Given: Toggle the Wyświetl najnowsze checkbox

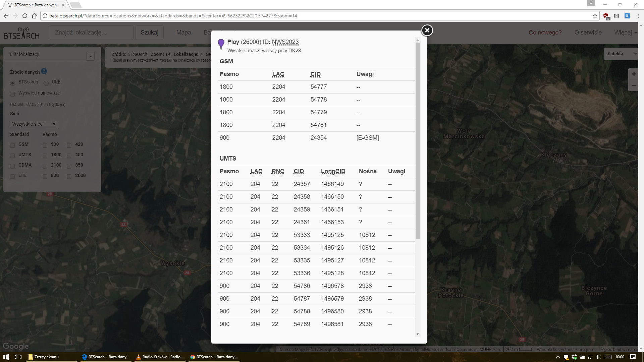Looking at the screenshot, I should pyautogui.click(x=12, y=94).
